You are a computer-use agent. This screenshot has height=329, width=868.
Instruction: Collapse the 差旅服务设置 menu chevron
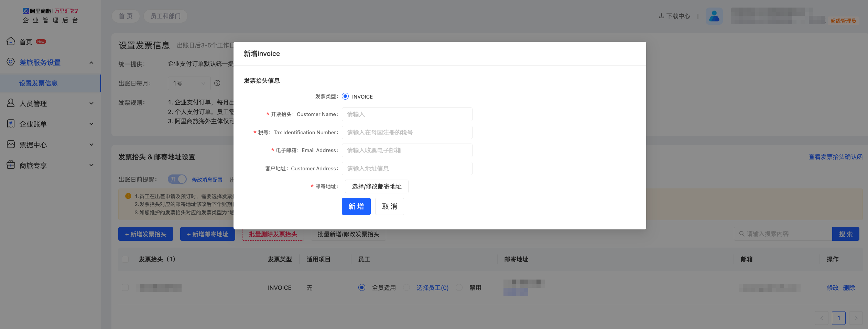tap(91, 63)
